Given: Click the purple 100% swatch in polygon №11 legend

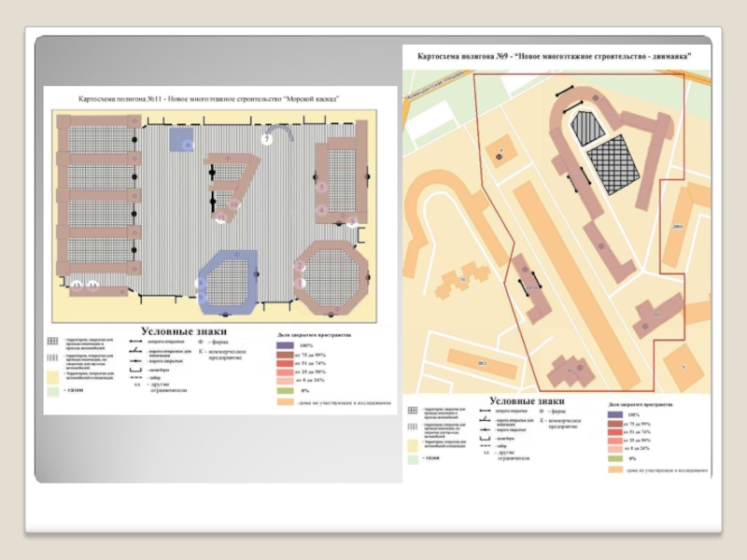Looking at the screenshot, I should [285, 345].
